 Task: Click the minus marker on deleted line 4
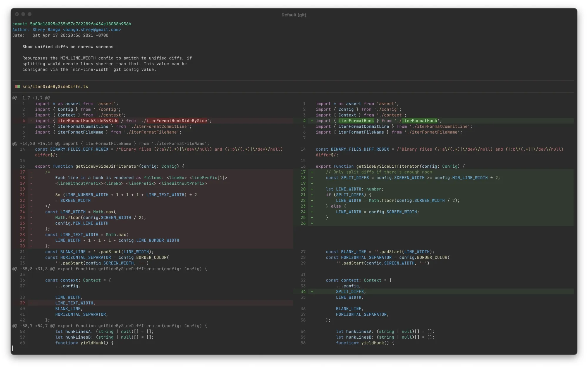pos(31,121)
